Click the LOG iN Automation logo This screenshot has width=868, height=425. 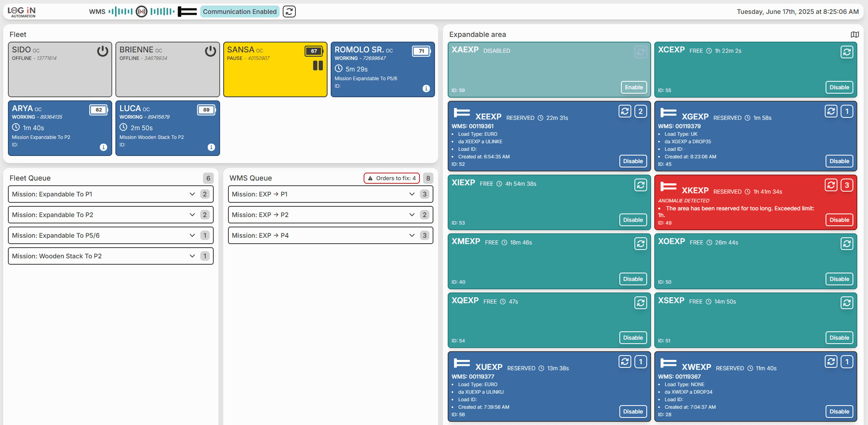coord(22,12)
